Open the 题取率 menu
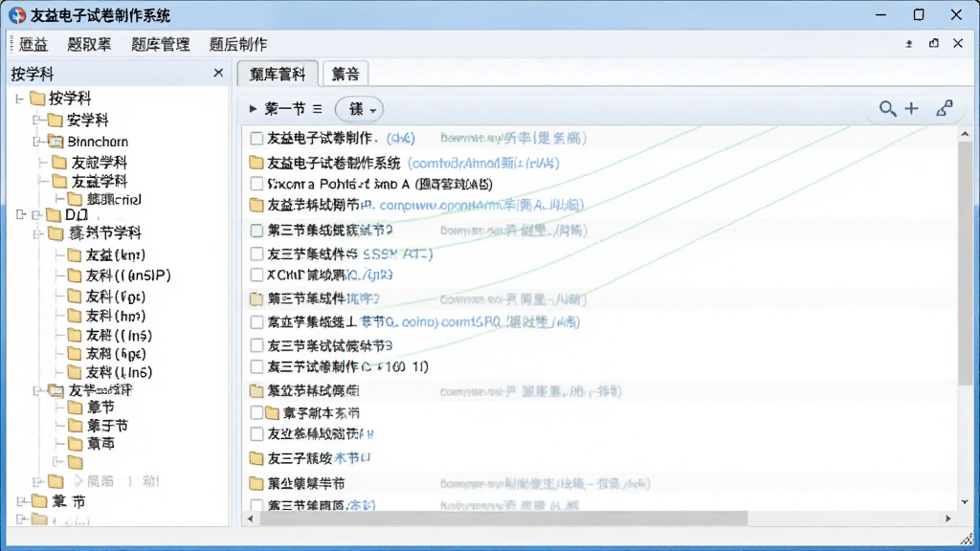980x551 pixels. [89, 44]
